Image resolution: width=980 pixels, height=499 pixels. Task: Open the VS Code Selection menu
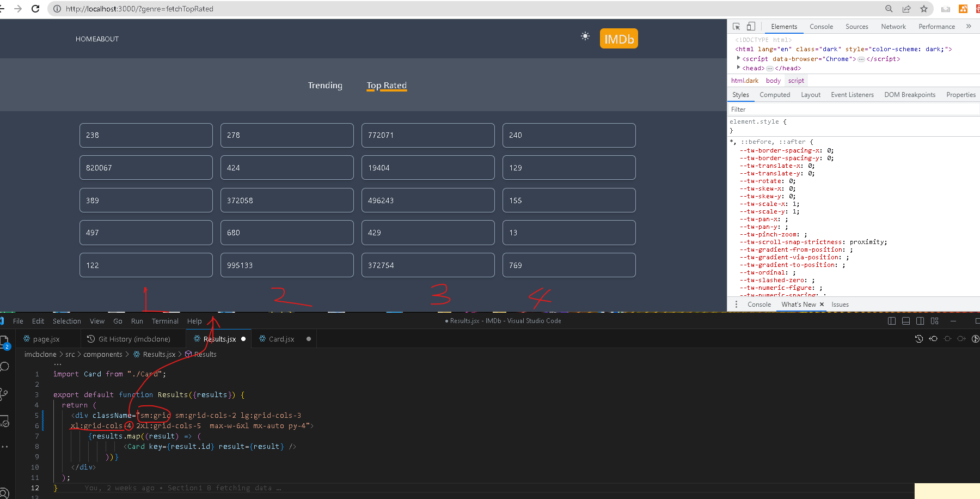[x=67, y=321]
